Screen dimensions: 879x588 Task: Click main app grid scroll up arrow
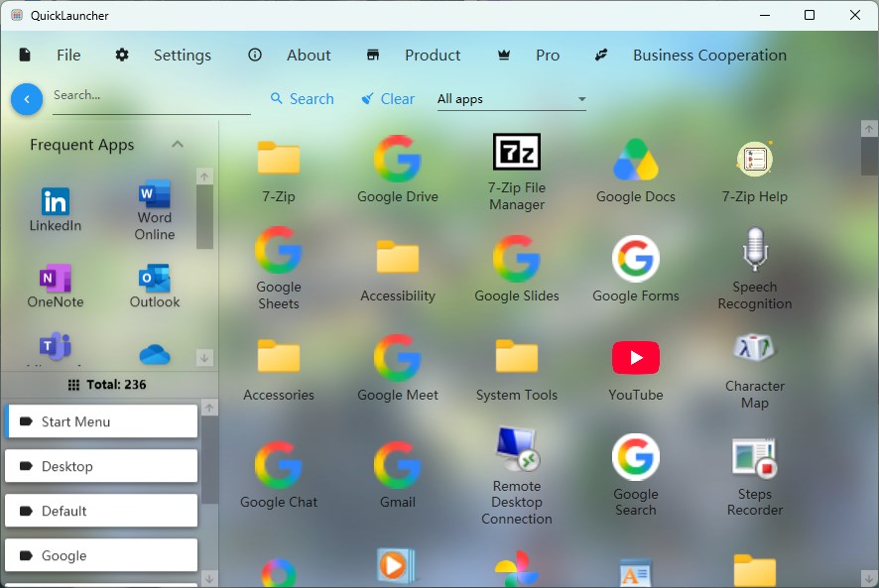pos(868,129)
